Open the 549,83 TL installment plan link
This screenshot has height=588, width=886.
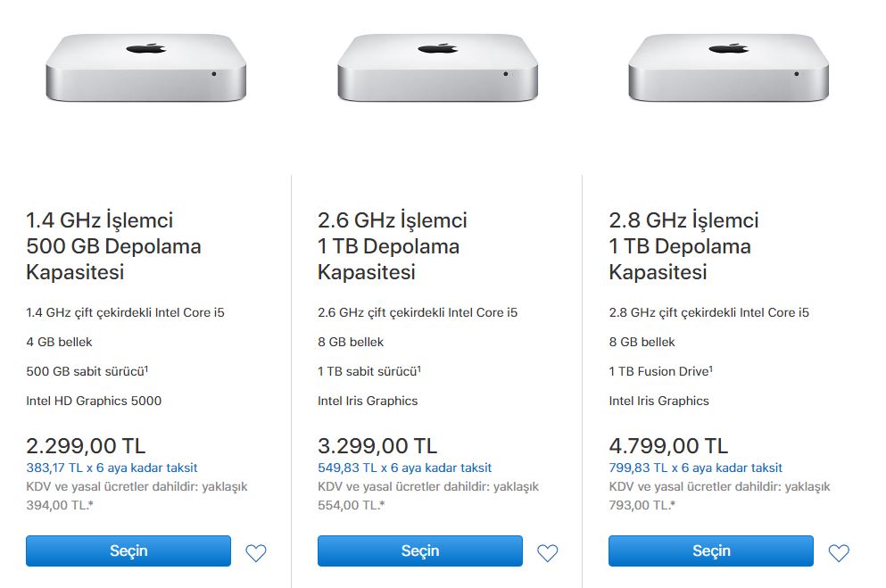pyautogui.click(x=404, y=468)
